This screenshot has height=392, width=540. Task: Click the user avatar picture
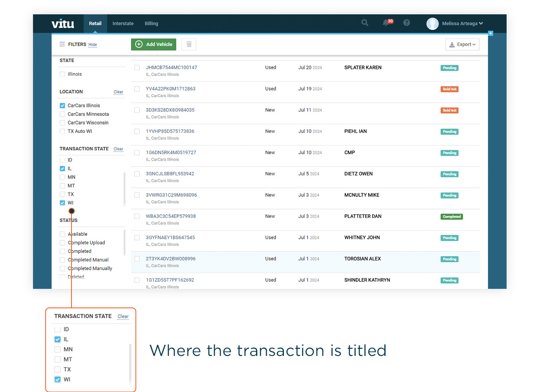click(x=432, y=24)
